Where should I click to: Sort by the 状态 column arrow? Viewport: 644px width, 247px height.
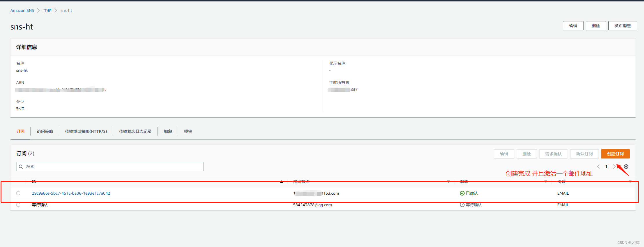546,182
